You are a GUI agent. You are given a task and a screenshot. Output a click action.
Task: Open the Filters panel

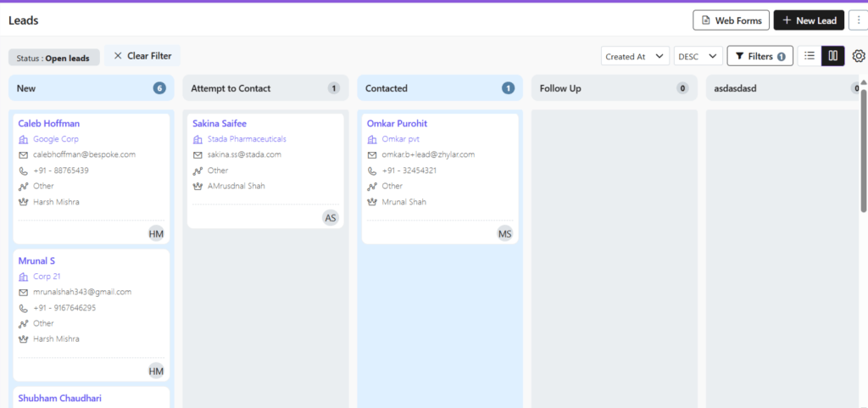[x=759, y=56]
